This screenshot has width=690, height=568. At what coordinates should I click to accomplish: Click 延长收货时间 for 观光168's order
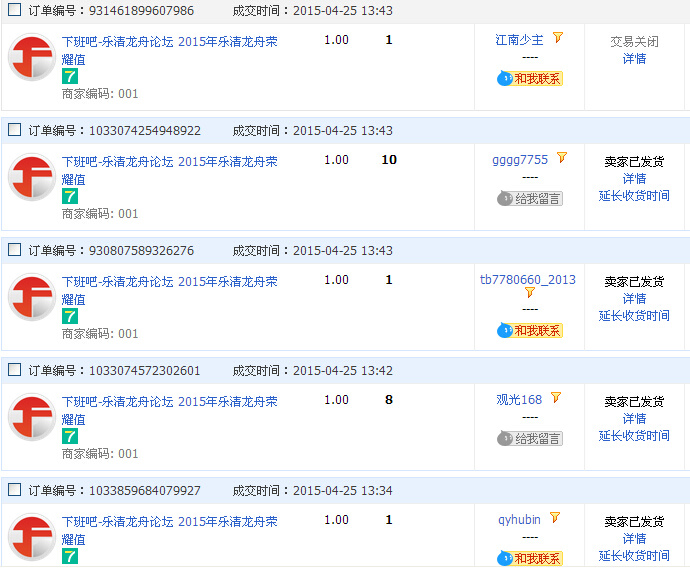(x=634, y=436)
